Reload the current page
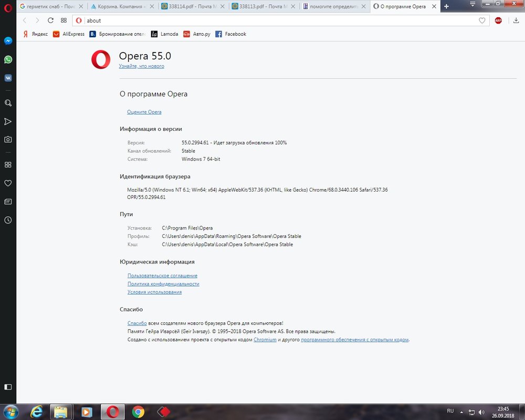The height and width of the screenshot is (420, 525). pos(50,20)
